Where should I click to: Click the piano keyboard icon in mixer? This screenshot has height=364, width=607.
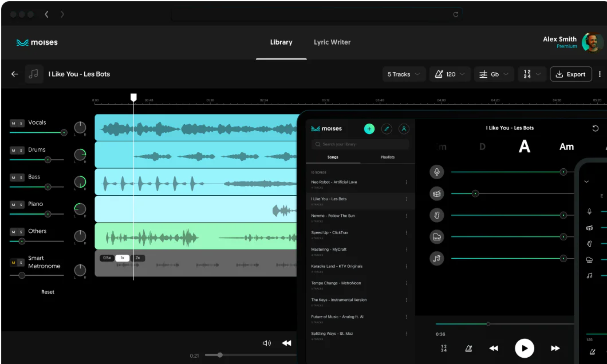tap(437, 237)
